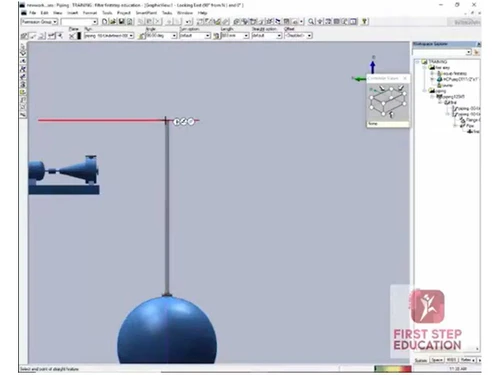The image size is (500, 375).
Task: Click the bottom-front corner node of the cube
Action: coord(383,114)
